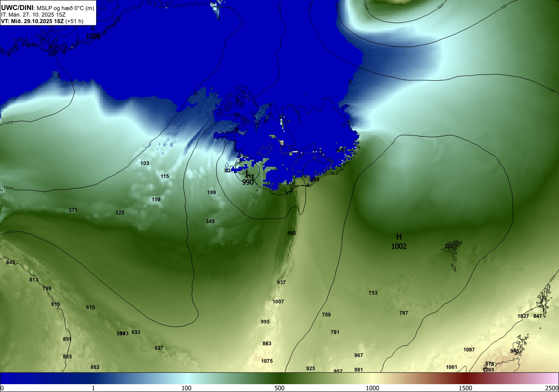The width and height of the screenshot is (559, 392).
Task: Click the 1008 isobar label
Action: (8, 123)
